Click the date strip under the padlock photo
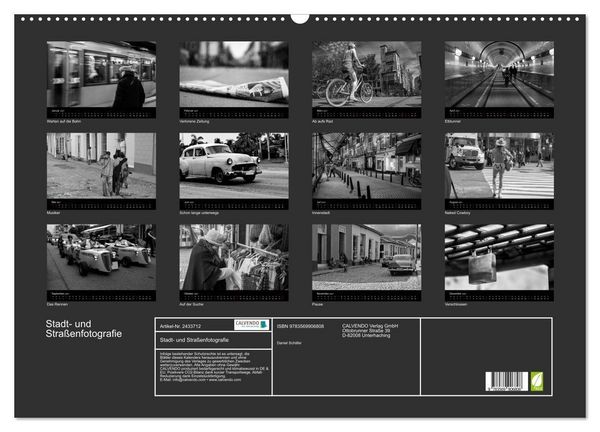The image size is (600, 432). click(x=499, y=296)
